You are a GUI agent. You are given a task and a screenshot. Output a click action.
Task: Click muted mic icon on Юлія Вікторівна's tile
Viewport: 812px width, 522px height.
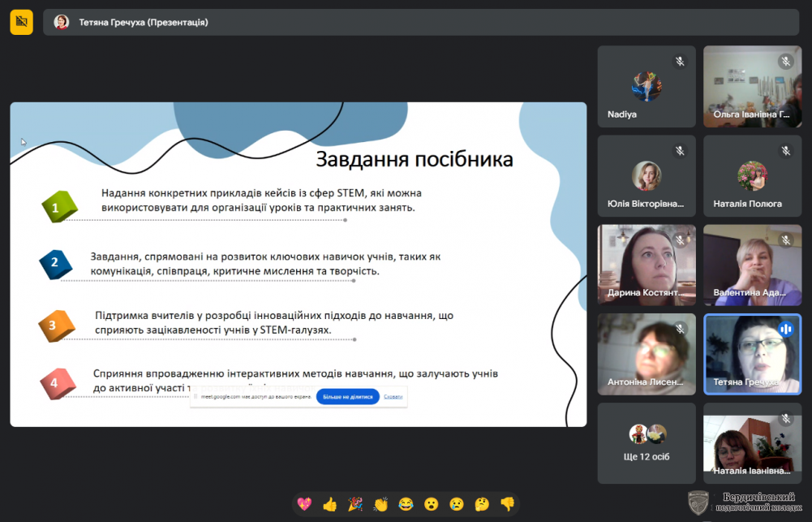tap(680, 151)
